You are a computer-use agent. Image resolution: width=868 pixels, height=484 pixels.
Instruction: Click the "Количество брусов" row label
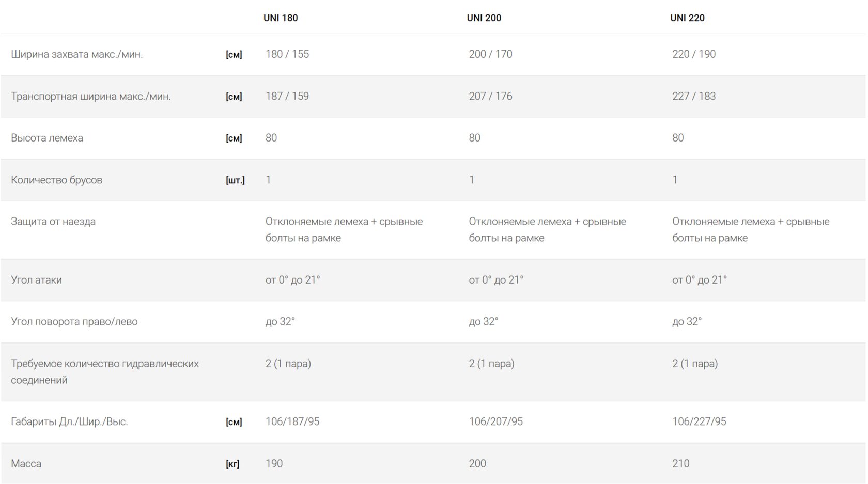(x=56, y=180)
